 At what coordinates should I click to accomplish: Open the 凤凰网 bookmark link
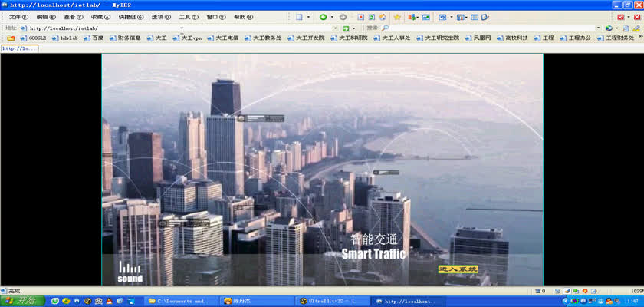(478, 38)
